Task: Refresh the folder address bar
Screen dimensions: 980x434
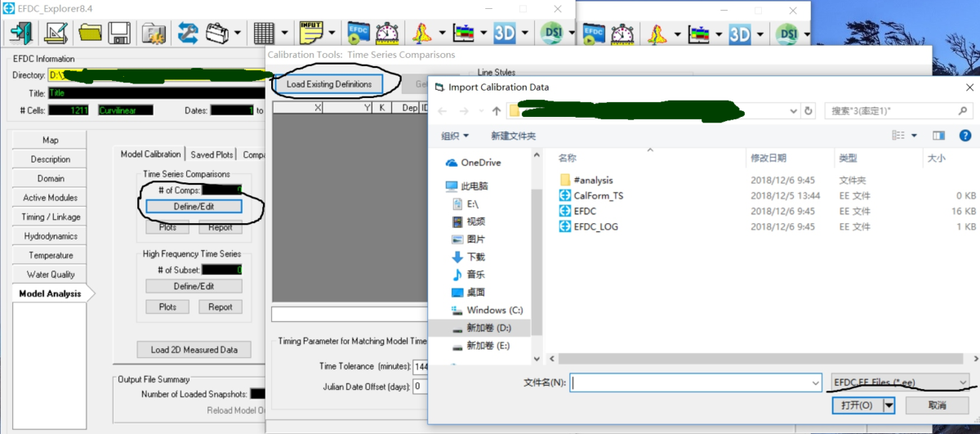Action: pos(808,110)
